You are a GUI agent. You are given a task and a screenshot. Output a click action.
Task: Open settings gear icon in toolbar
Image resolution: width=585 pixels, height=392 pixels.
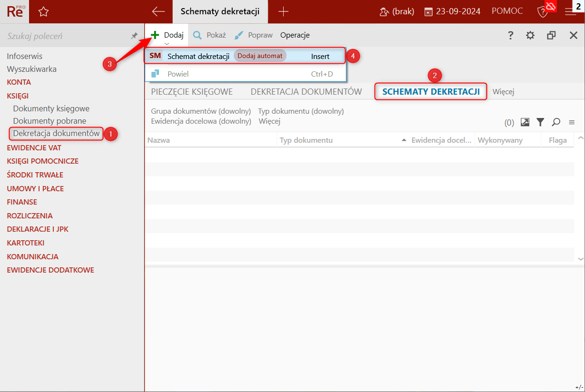(530, 35)
